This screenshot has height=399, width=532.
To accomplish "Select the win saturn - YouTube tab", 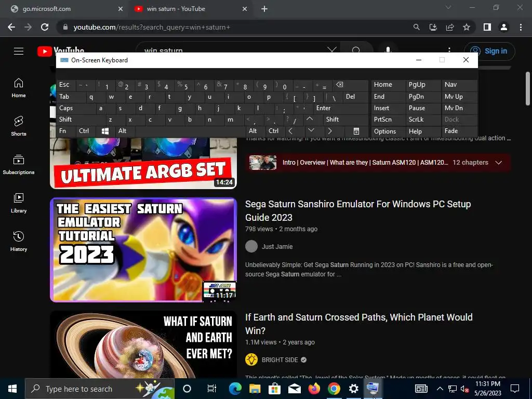I will point(190,9).
